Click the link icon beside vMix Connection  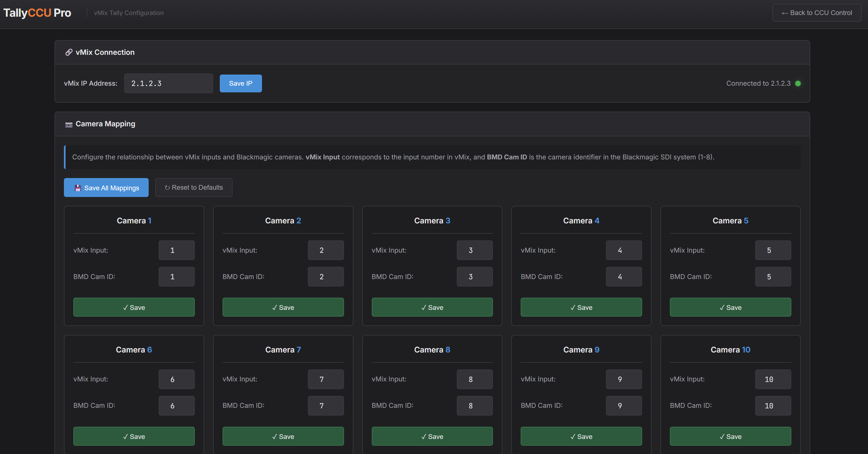tap(69, 52)
